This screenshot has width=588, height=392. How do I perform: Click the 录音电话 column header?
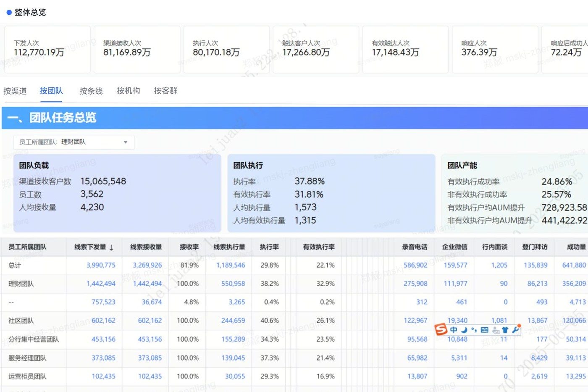click(x=415, y=247)
